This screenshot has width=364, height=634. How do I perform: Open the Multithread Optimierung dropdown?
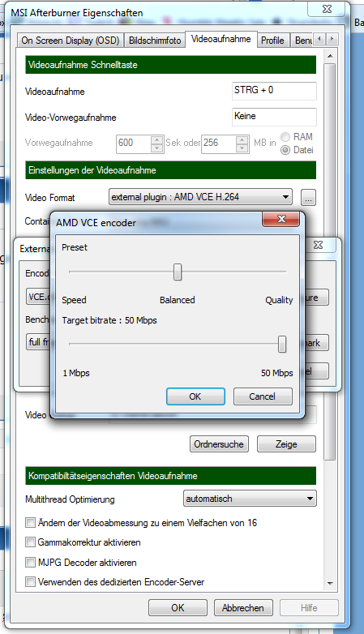coord(250,499)
